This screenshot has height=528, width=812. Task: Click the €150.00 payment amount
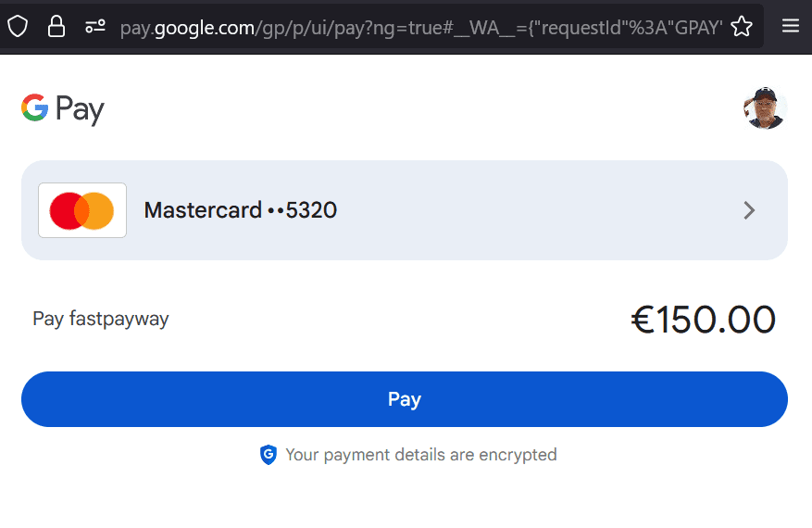tap(703, 320)
